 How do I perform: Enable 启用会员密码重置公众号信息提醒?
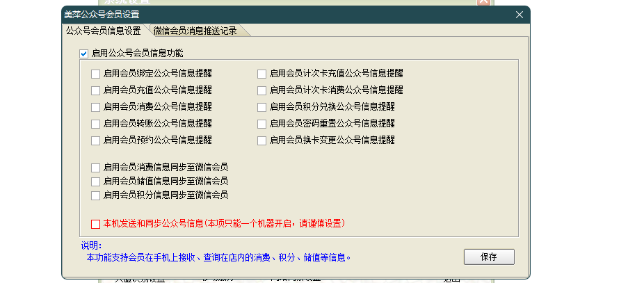click(x=261, y=124)
